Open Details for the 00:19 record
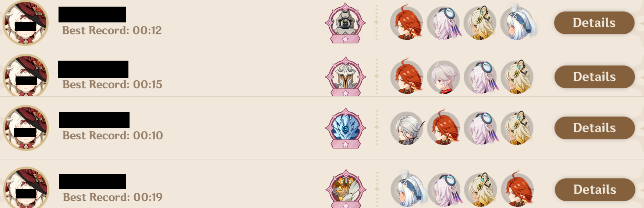 pos(595,190)
